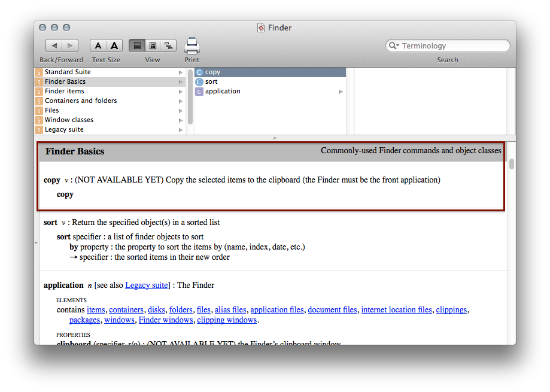550x392 pixels.
Task: Follow the internet location files link
Action: pyautogui.click(x=396, y=309)
